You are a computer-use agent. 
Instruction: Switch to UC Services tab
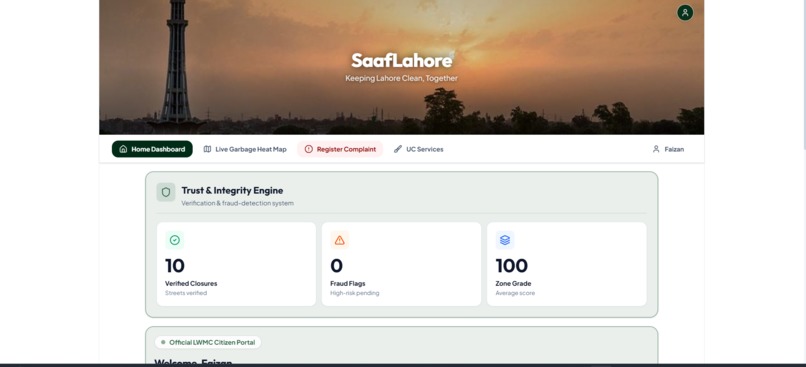click(x=418, y=149)
